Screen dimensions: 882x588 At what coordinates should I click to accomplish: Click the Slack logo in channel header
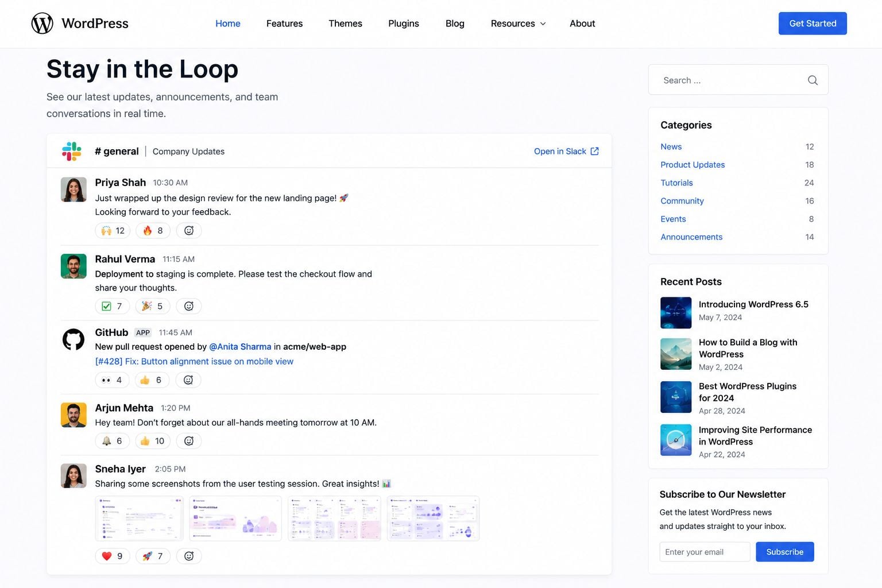click(x=72, y=151)
